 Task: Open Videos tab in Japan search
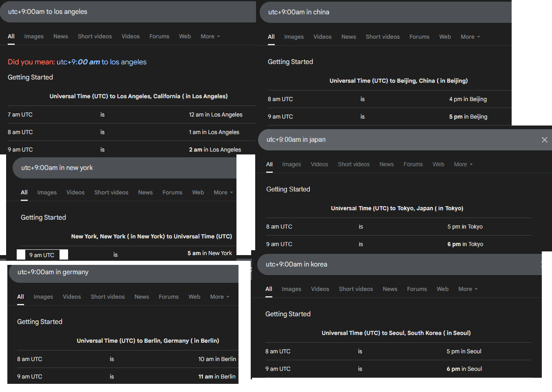[x=320, y=164]
